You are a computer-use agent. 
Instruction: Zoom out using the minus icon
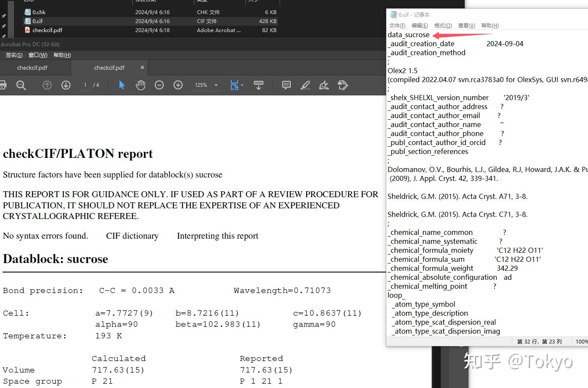point(159,85)
